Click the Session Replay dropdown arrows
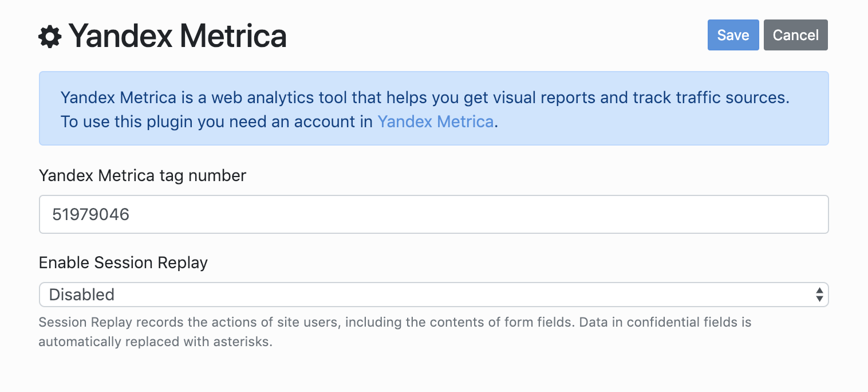This screenshot has width=868, height=392. [819, 295]
